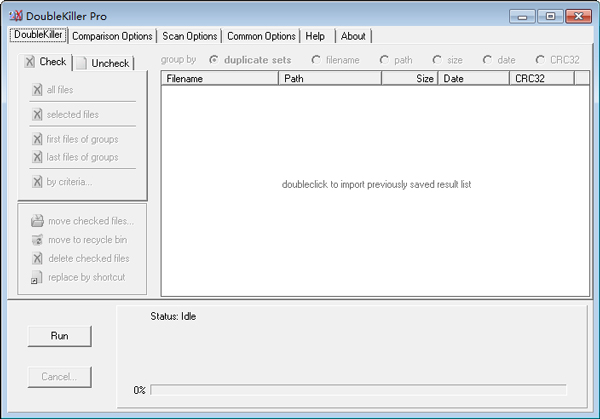Select the 'date' group-by radio button
The width and height of the screenshot is (600, 419).
point(487,60)
